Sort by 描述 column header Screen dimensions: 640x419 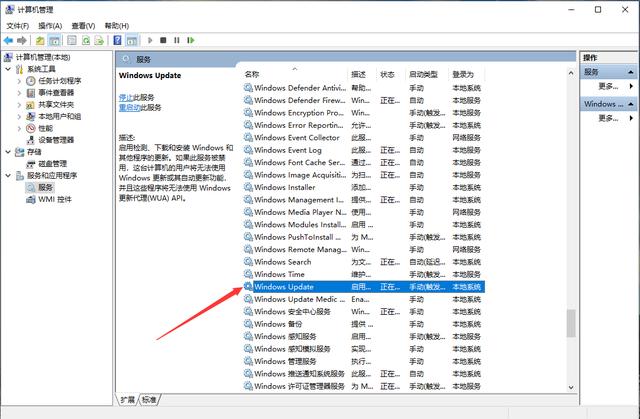pyautogui.click(x=362, y=74)
